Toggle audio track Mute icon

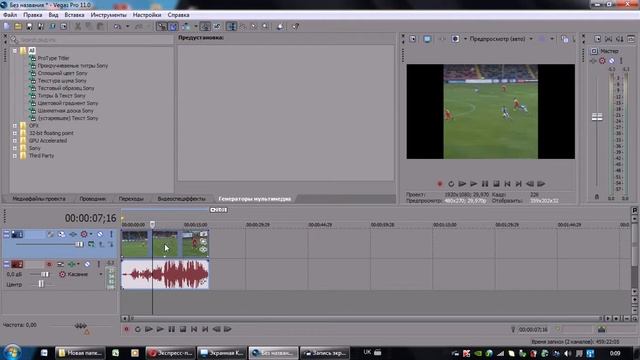click(x=87, y=264)
